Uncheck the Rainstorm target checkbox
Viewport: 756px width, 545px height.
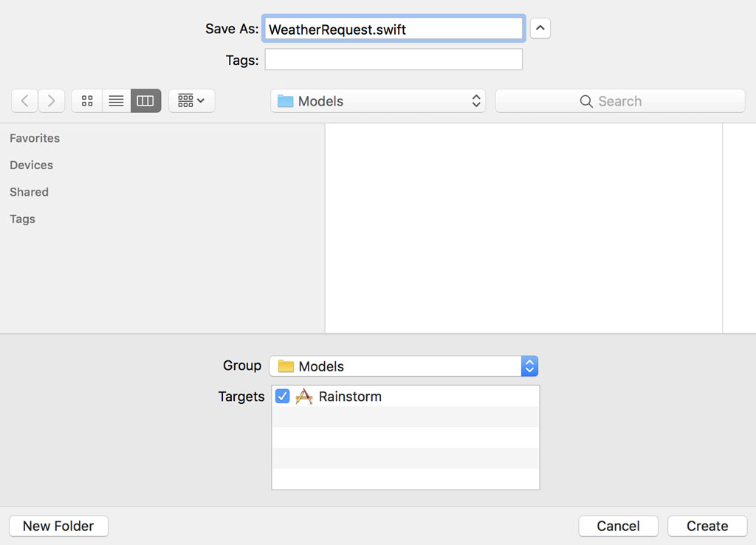pyautogui.click(x=282, y=396)
